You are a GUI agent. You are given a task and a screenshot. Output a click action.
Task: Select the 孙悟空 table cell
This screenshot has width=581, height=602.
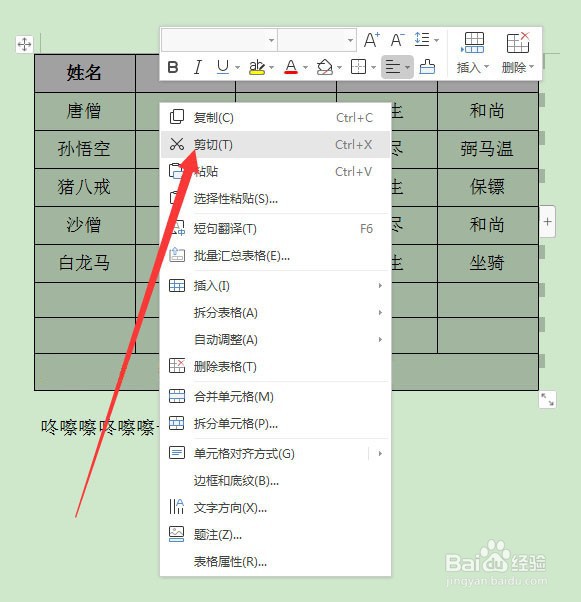click(85, 149)
